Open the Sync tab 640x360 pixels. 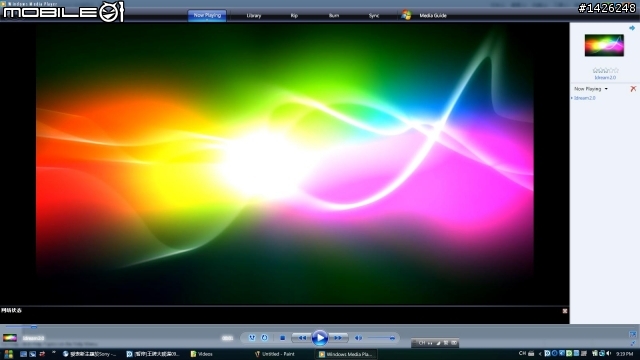374,16
